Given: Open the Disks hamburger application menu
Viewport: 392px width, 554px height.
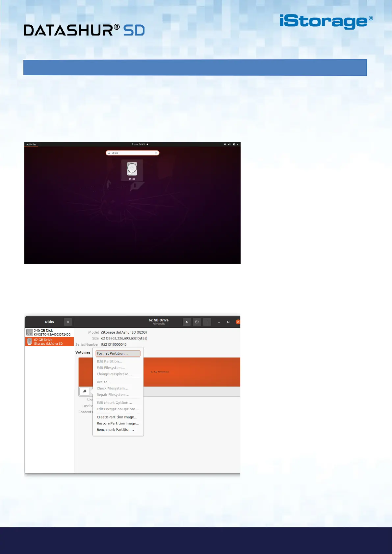Looking at the screenshot, I should click(x=68, y=322).
